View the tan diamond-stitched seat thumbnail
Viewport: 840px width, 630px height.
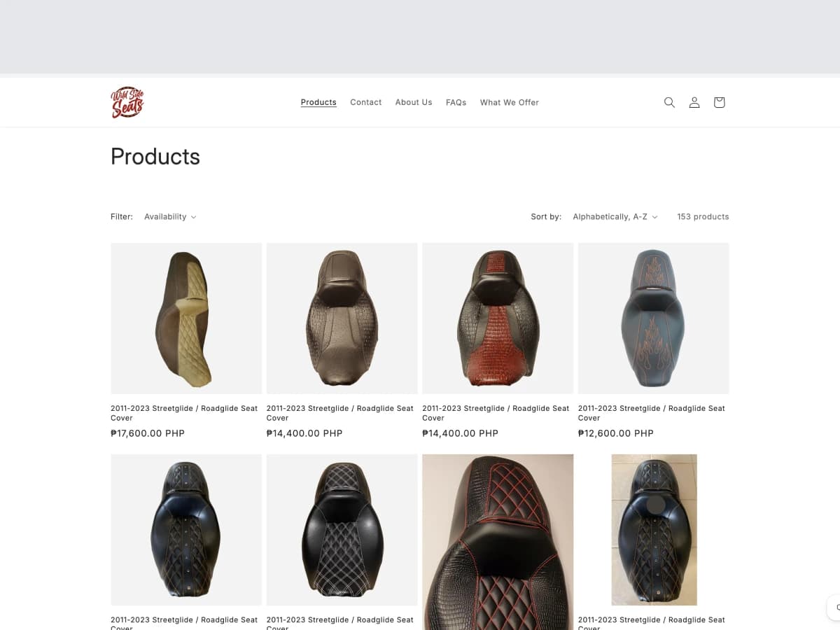pyautogui.click(x=186, y=318)
